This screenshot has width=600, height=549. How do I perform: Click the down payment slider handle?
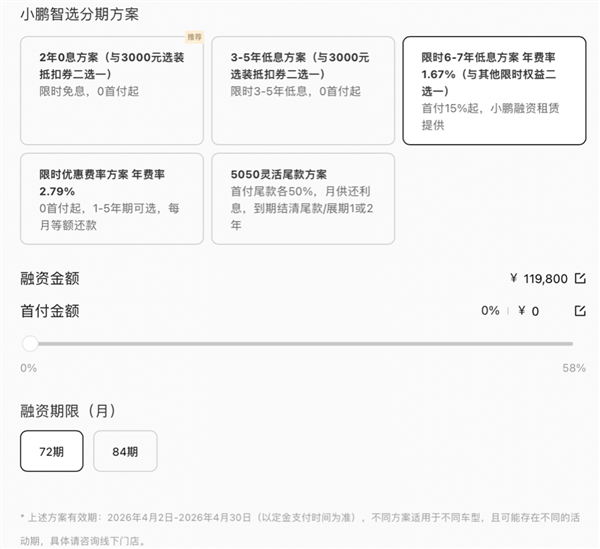(30, 343)
